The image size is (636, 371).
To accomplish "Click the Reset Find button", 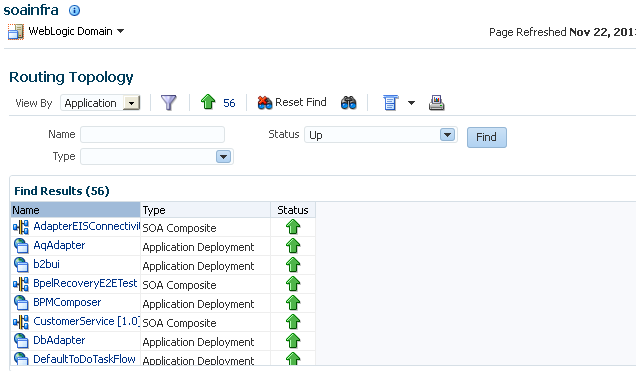I will point(292,102).
